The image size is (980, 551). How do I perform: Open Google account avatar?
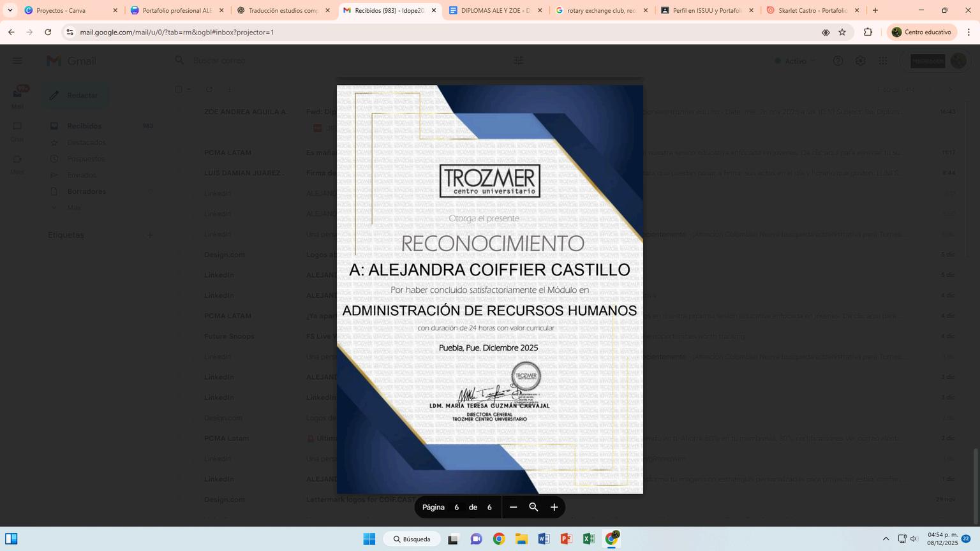[x=958, y=61]
